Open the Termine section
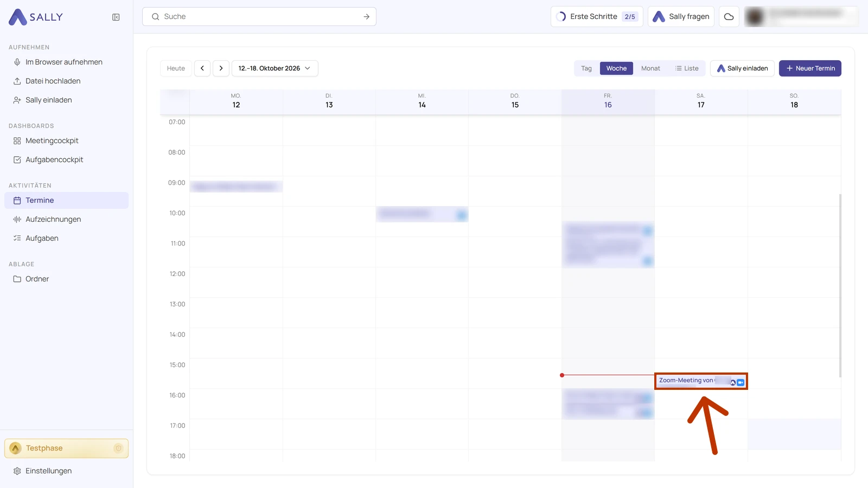 (66, 201)
